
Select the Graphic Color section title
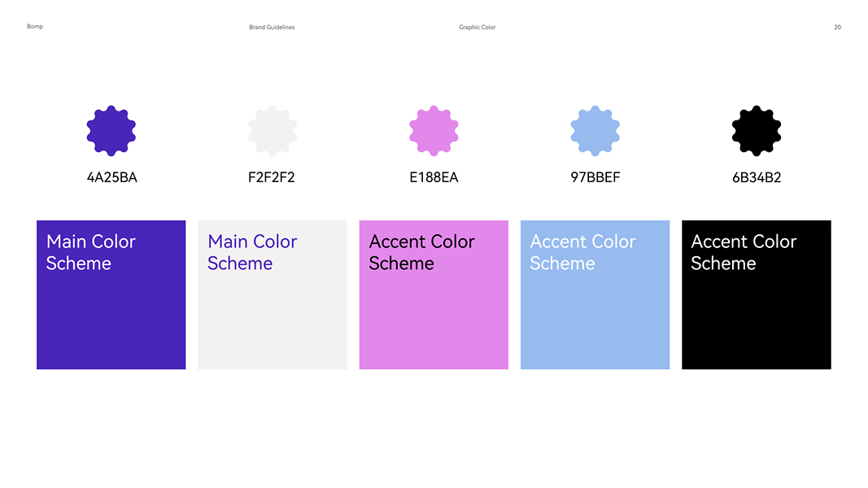coord(477,28)
